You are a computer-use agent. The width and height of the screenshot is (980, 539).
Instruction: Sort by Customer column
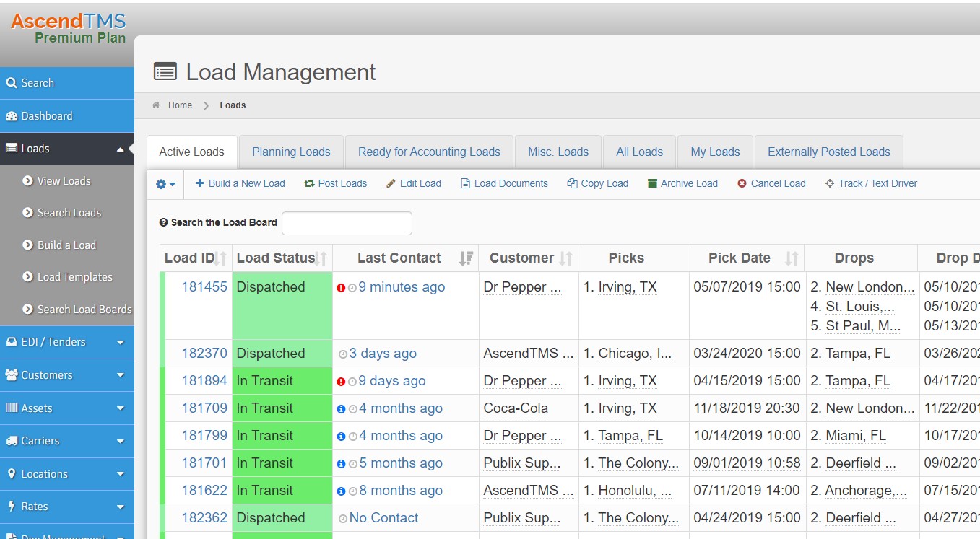pos(529,258)
